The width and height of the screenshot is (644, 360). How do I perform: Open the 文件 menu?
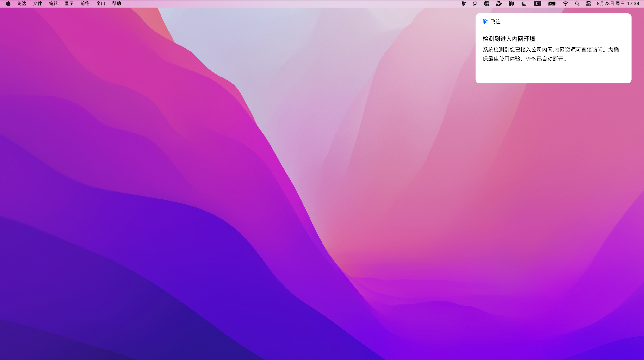click(x=37, y=4)
